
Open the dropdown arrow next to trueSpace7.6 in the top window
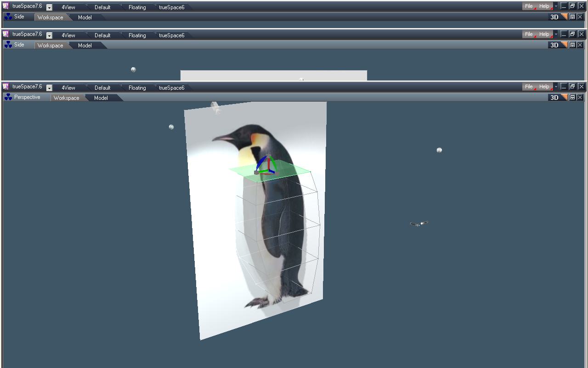pos(49,7)
